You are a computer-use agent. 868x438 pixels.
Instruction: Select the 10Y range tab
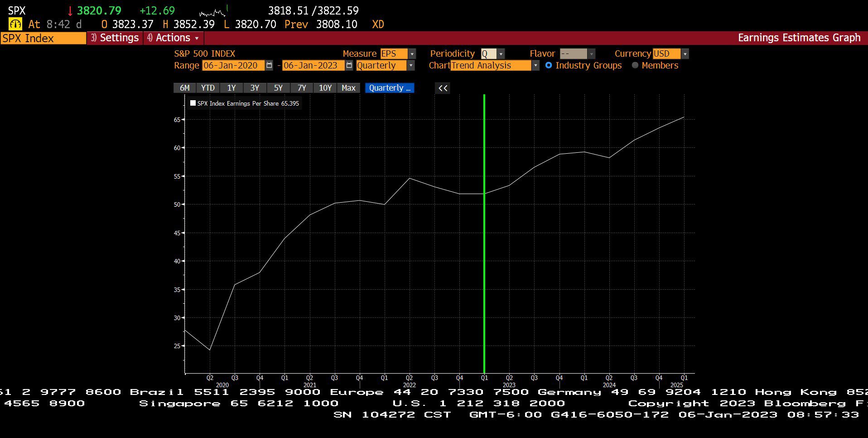[325, 88]
